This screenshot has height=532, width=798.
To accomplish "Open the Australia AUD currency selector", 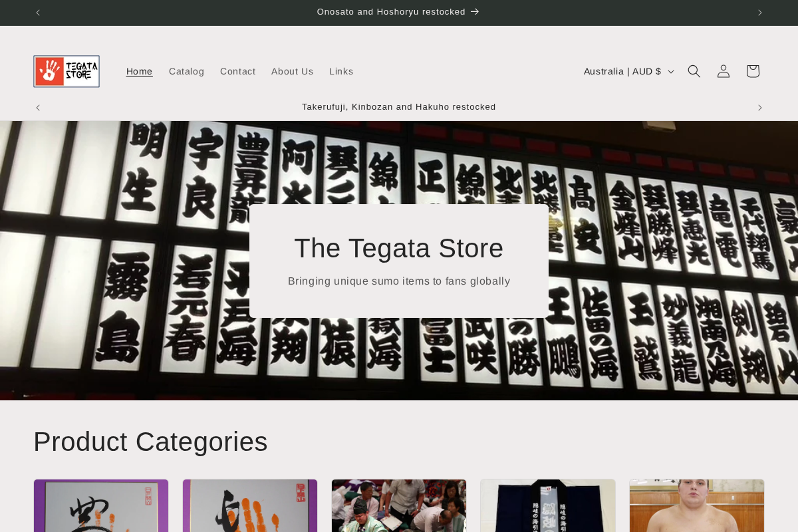I will pos(628,70).
